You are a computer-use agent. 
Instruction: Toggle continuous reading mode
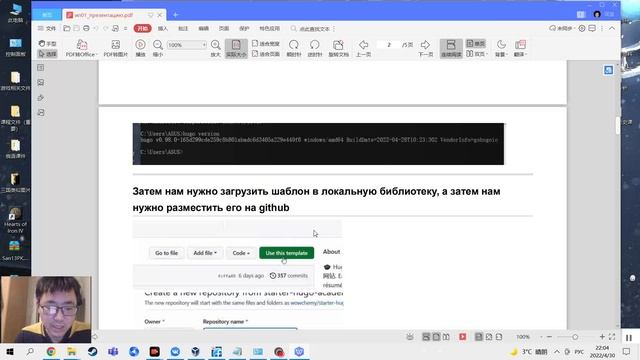coord(451,48)
